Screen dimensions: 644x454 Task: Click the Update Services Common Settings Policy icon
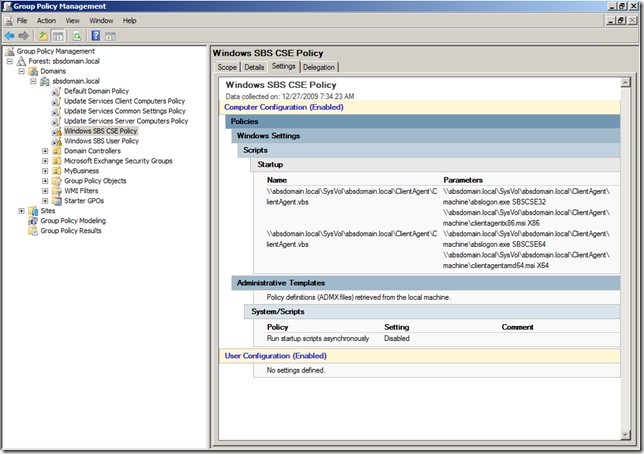(57, 111)
